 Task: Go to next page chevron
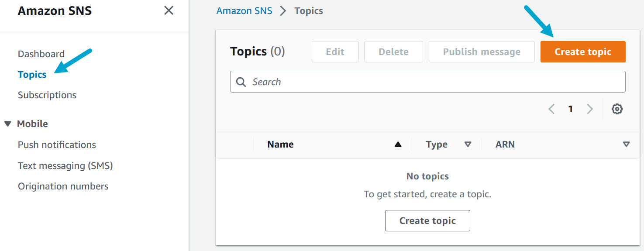(590, 109)
